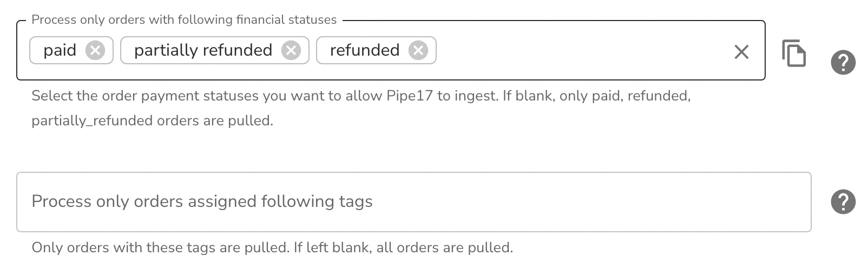Screen dimensions: 868x269
Task: Click "partially_refunded orders are pulled" text line
Action: pos(152,120)
